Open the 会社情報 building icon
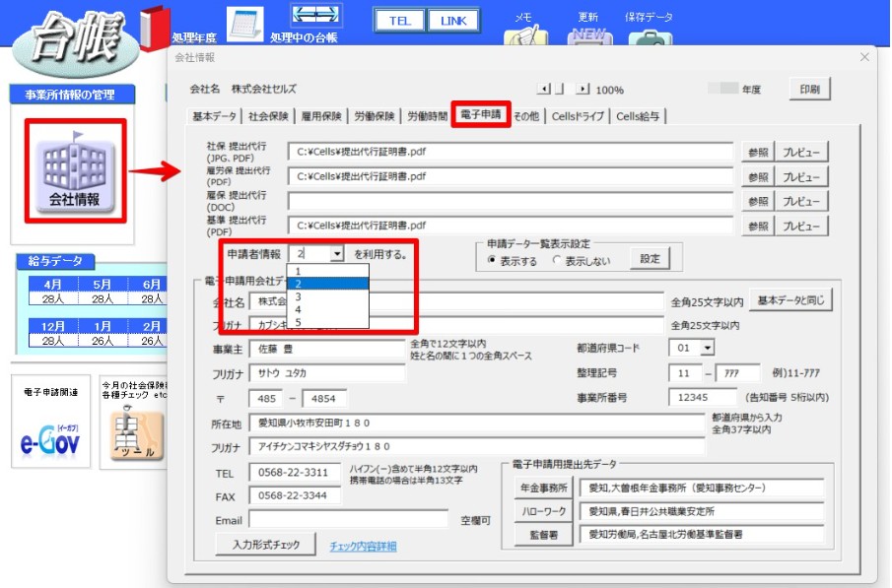Screen dimensions: 892x588 tap(75, 171)
